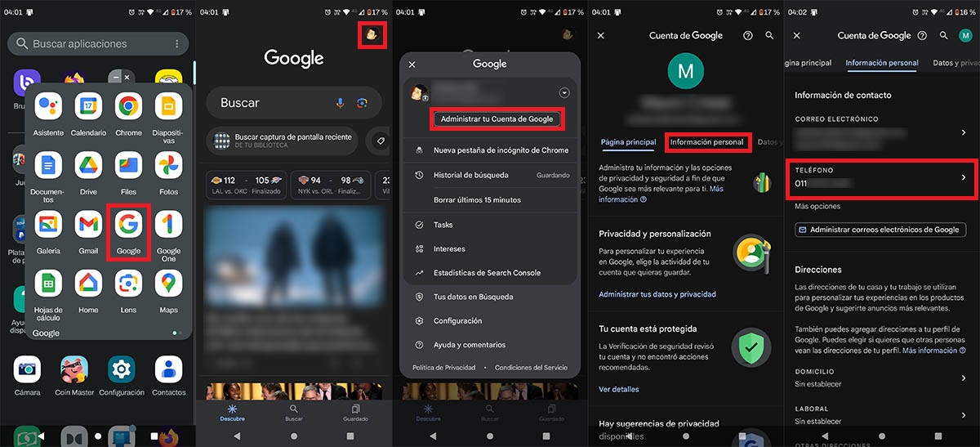Tap the help icon in Cuenta de Google

(x=748, y=36)
